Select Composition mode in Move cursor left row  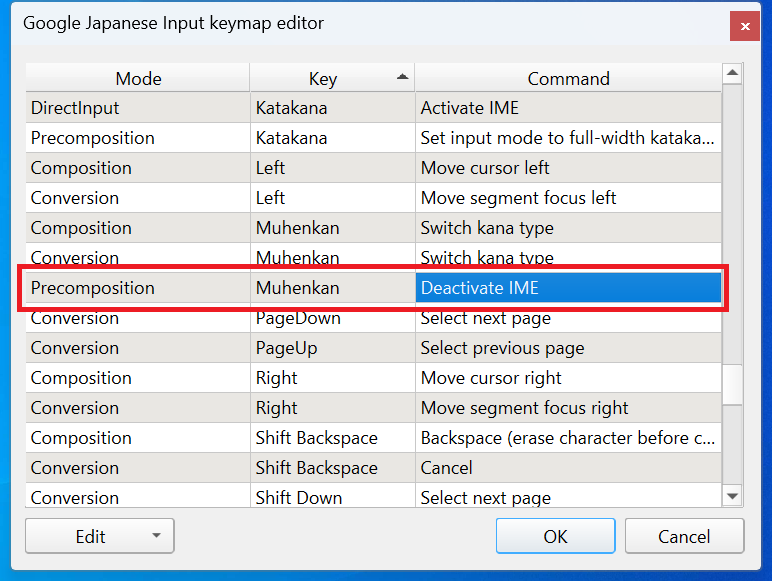coord(138,167)
